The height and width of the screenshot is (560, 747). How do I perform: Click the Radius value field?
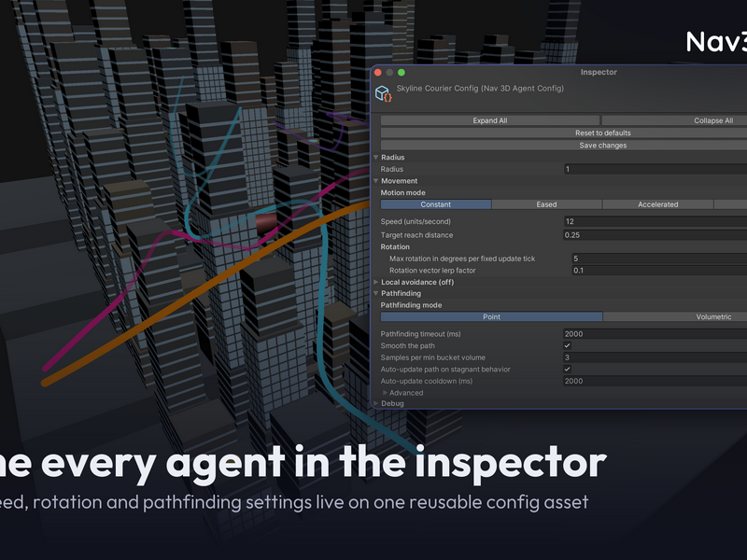[x=655, y=169]
